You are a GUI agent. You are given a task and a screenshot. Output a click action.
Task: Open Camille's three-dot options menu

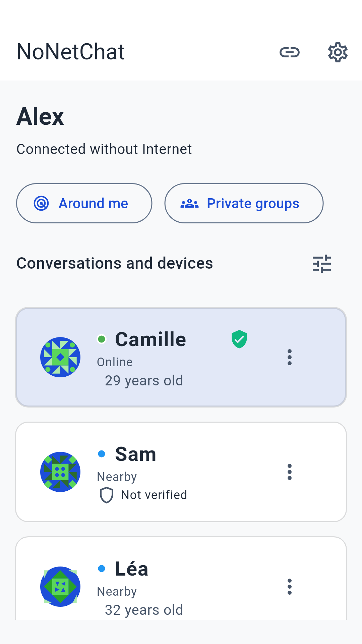coord(290,357)
